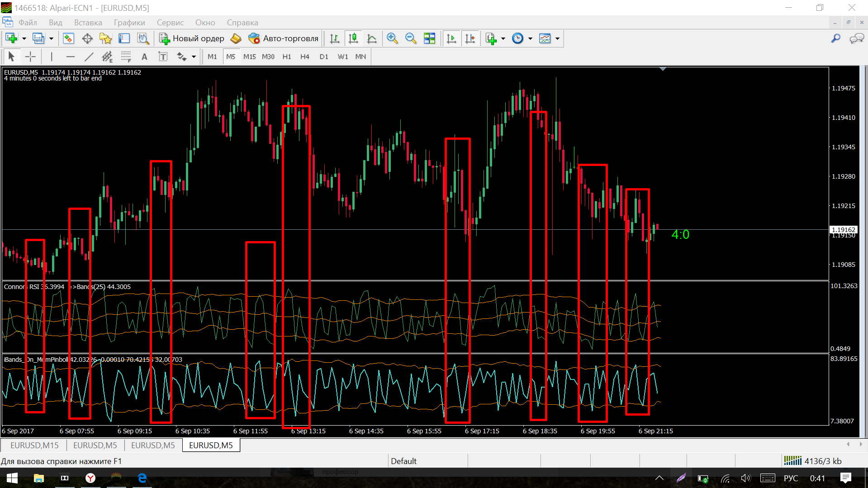Click the search magnifier icon
This screenshot has width=868, height=488.
836,38
